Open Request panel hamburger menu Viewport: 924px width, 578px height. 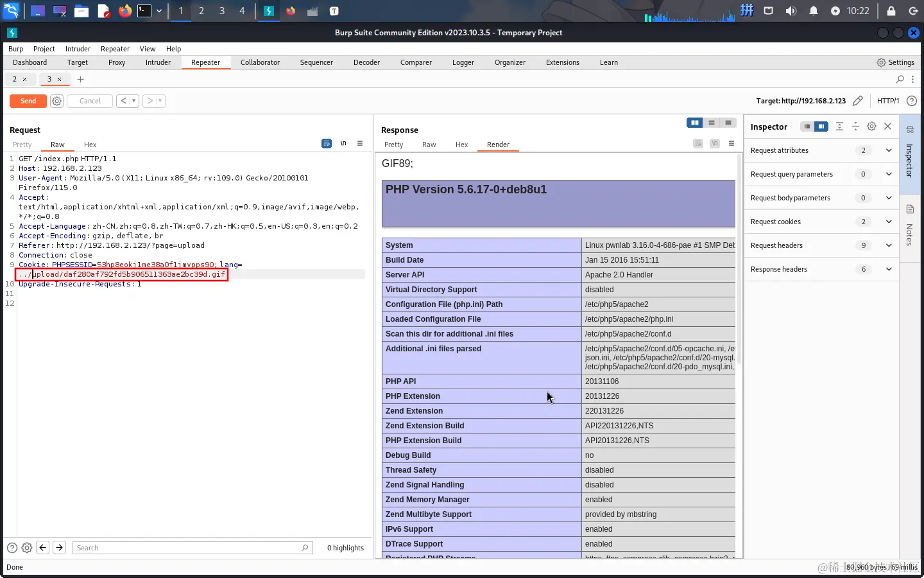click(360, 143)
